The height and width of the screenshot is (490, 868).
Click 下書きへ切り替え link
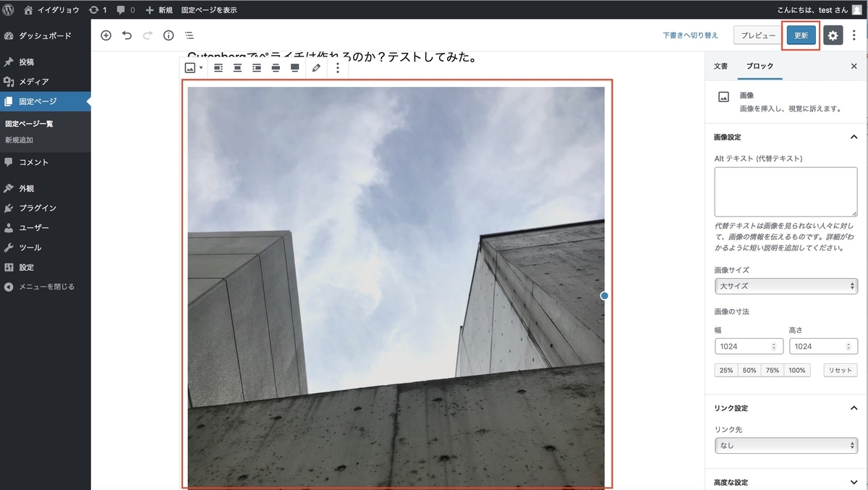[x=691, y=35]
